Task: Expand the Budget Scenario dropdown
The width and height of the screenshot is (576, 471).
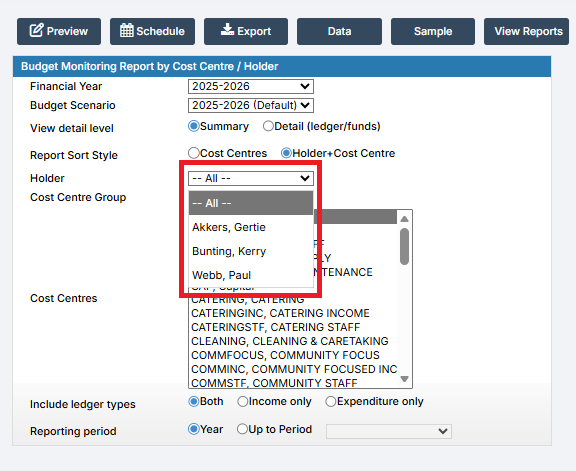Action: 251,105
